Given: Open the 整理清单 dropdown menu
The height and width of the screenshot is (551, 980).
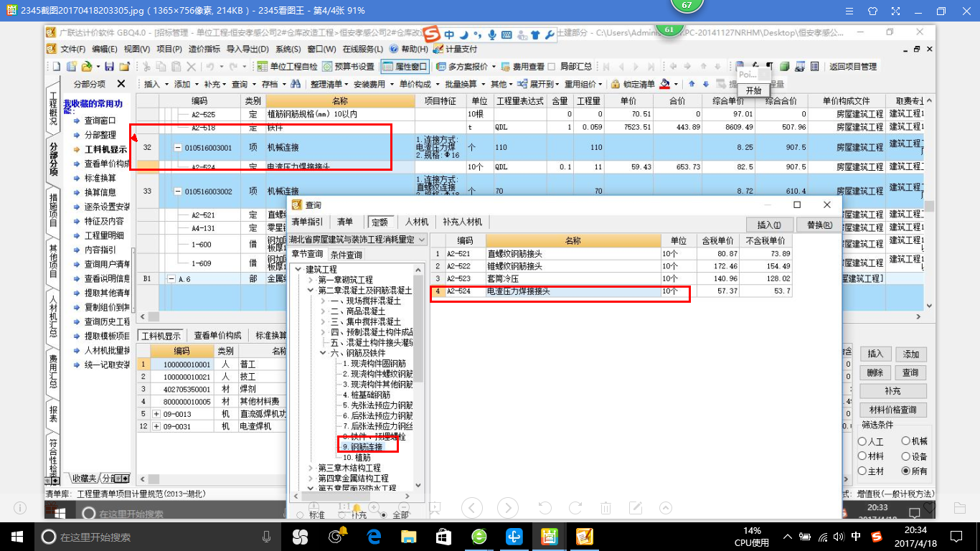Looking at the screenshot, I should [x=329, y=84].
